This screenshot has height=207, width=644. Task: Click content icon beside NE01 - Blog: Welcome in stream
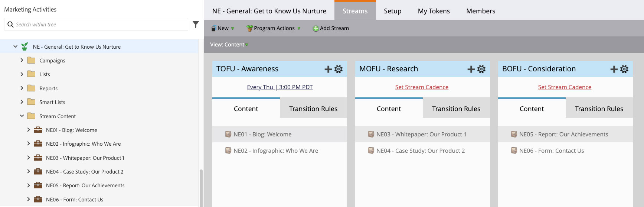228,134
